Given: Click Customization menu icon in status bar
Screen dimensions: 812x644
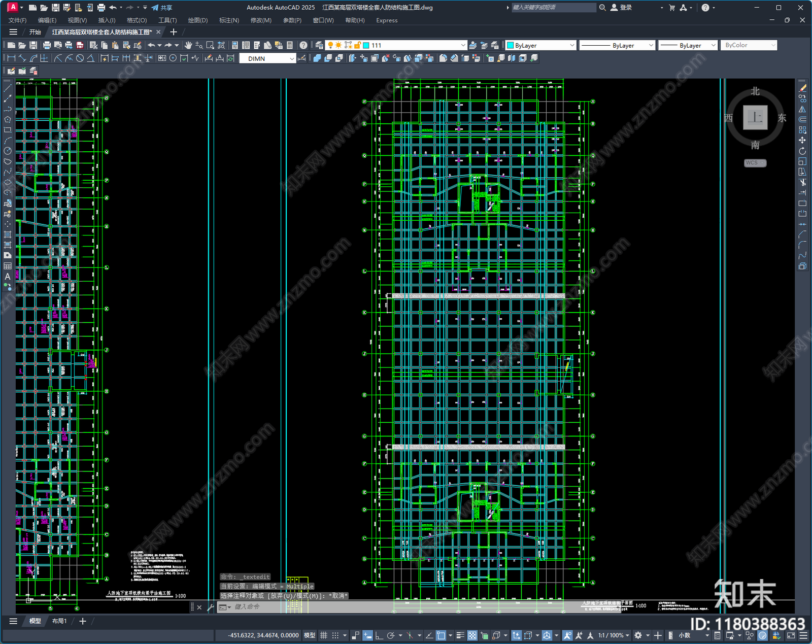Looking at the screenshot, I should pos(803,635).
